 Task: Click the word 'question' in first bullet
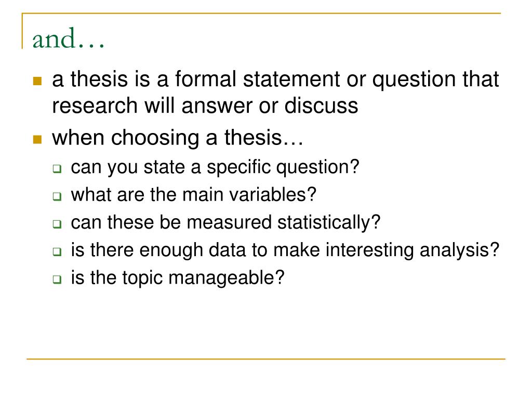(x=414, y=80)
